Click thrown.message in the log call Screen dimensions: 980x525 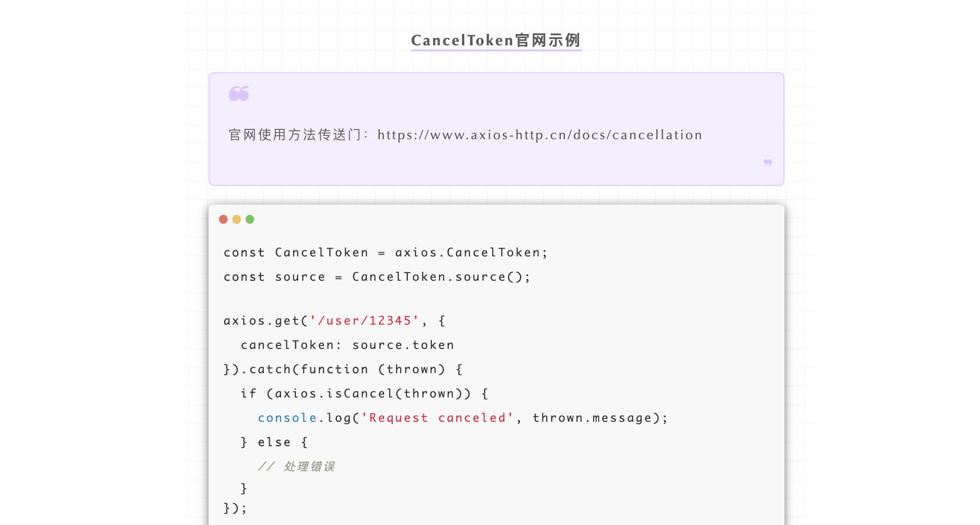pos(592,418)
